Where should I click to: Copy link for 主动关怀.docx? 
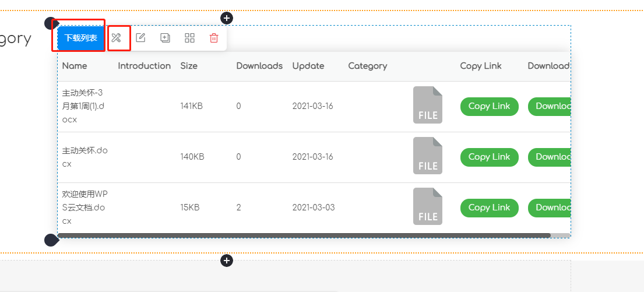pyautogui.click(x=489, y=157)
